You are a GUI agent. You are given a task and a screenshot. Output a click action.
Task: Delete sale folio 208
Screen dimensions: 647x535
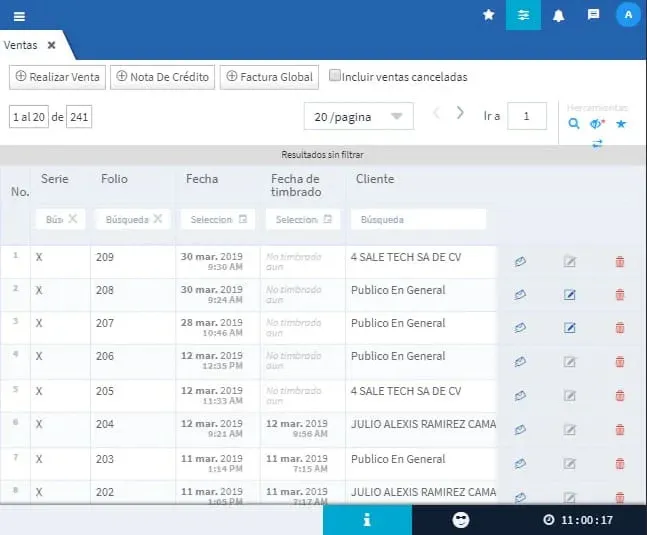[620, 295]
